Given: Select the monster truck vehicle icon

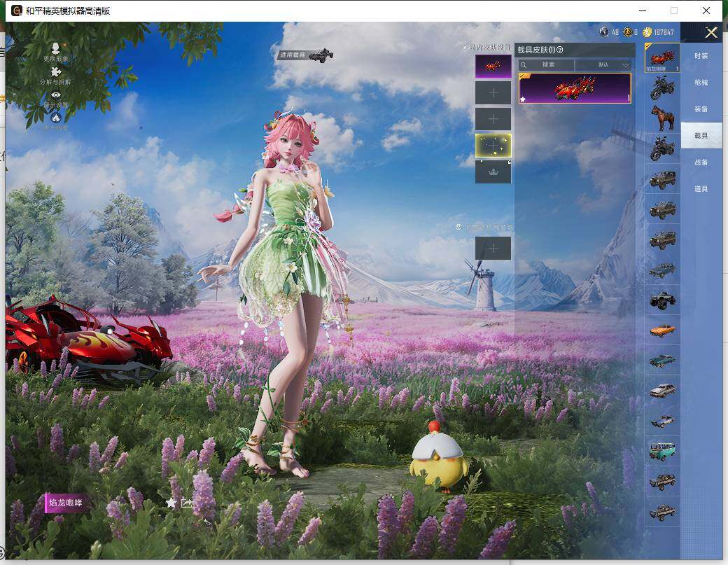Looking at the screenshot, I should 661,300.
